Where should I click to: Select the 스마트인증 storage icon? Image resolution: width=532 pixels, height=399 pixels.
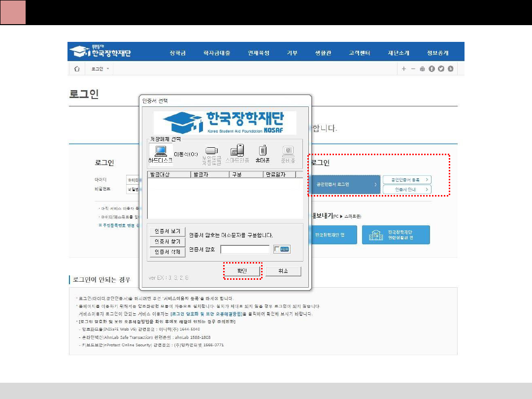pos(237,153)
